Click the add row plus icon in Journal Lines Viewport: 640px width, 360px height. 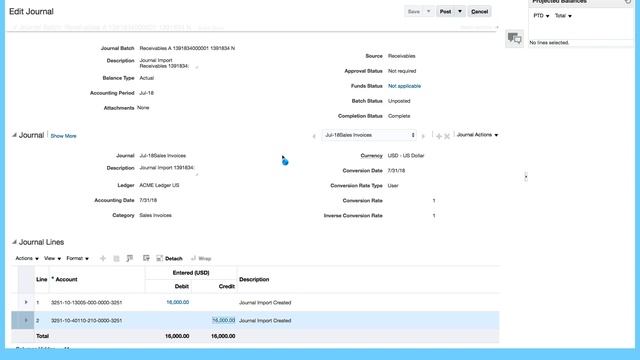point(103,258)
